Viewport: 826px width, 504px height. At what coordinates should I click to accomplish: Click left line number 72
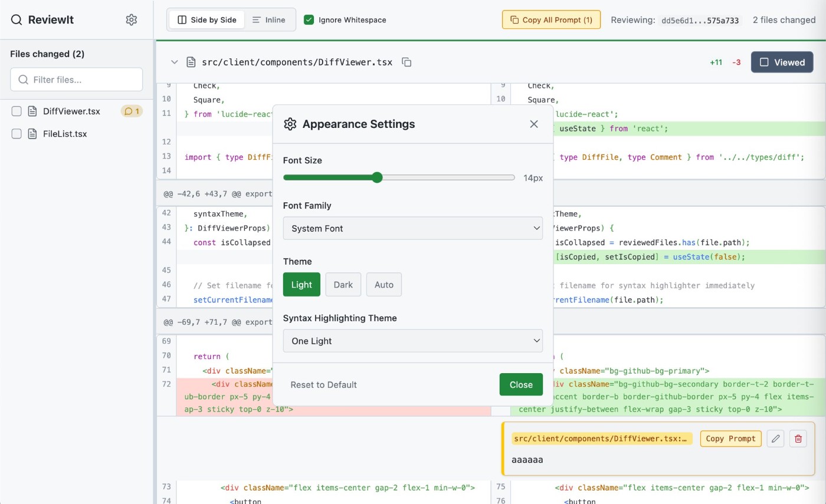pos(166,384)
